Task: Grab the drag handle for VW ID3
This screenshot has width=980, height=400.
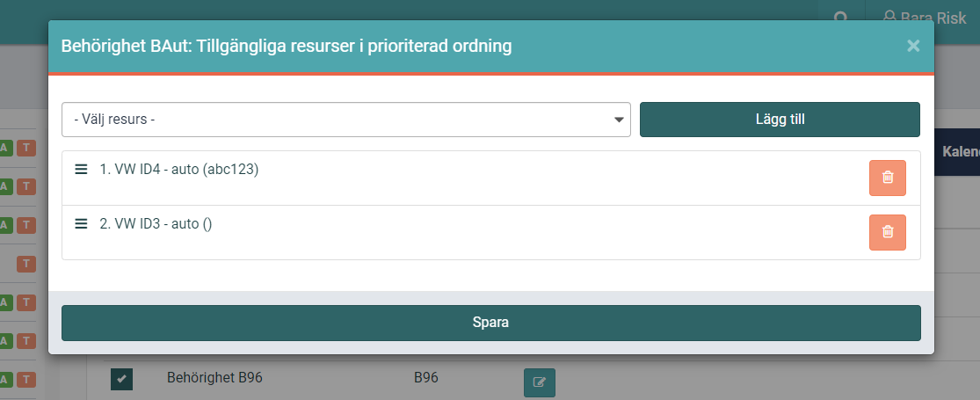Action: pos(81,223)
